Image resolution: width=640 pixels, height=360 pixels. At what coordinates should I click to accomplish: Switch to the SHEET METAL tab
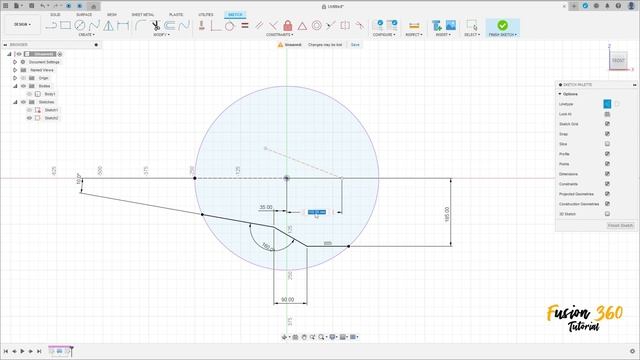[142, 15]
